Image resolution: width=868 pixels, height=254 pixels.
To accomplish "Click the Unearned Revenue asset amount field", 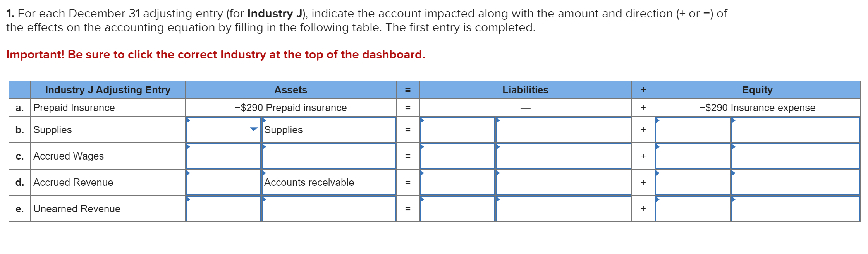I will coord(223,209).
